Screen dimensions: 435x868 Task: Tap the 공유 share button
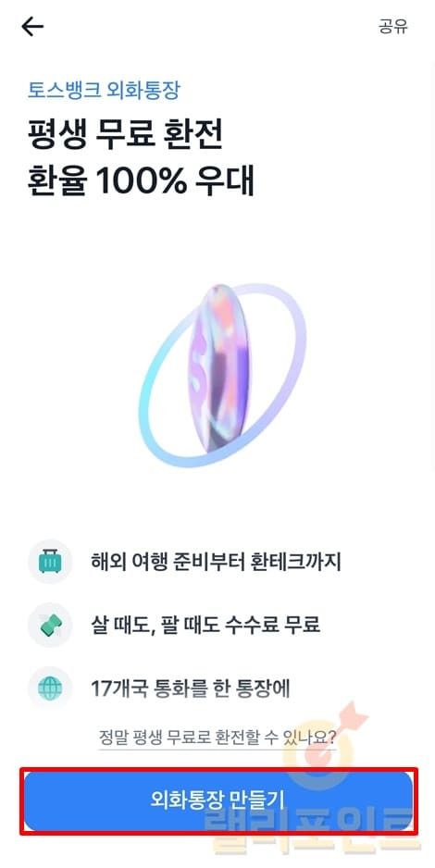click(x=393, y=27)
